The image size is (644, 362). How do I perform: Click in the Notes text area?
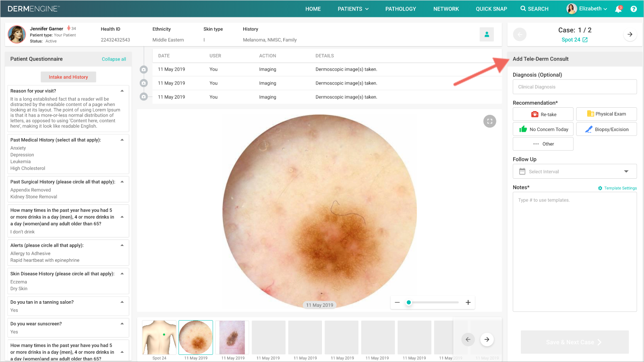[575, 252]
